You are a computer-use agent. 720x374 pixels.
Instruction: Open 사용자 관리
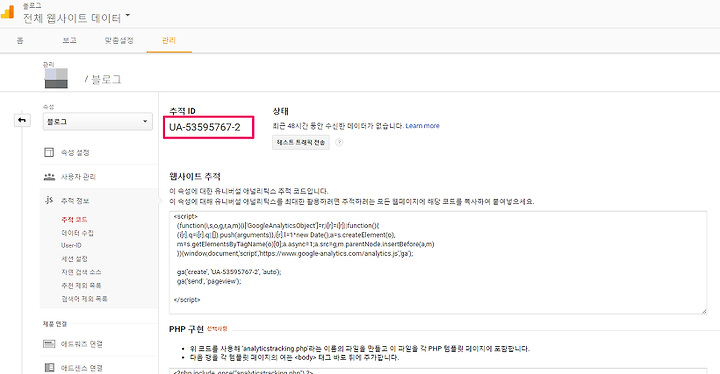[78, 177]
